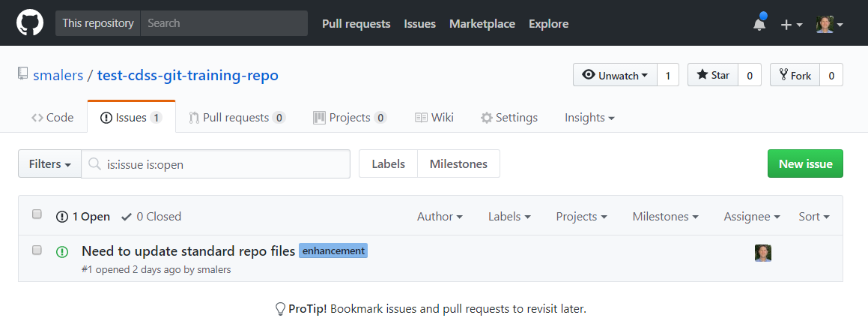Fork the repository with Fork button

[795, 75]
